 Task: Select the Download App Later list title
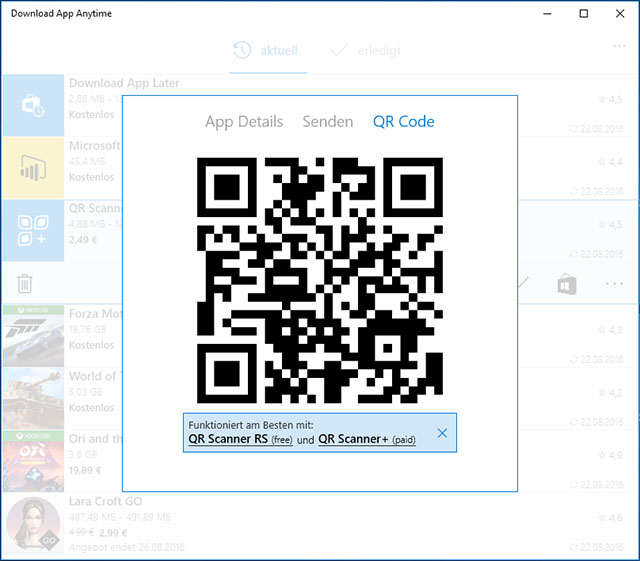[x=124, y=83]
